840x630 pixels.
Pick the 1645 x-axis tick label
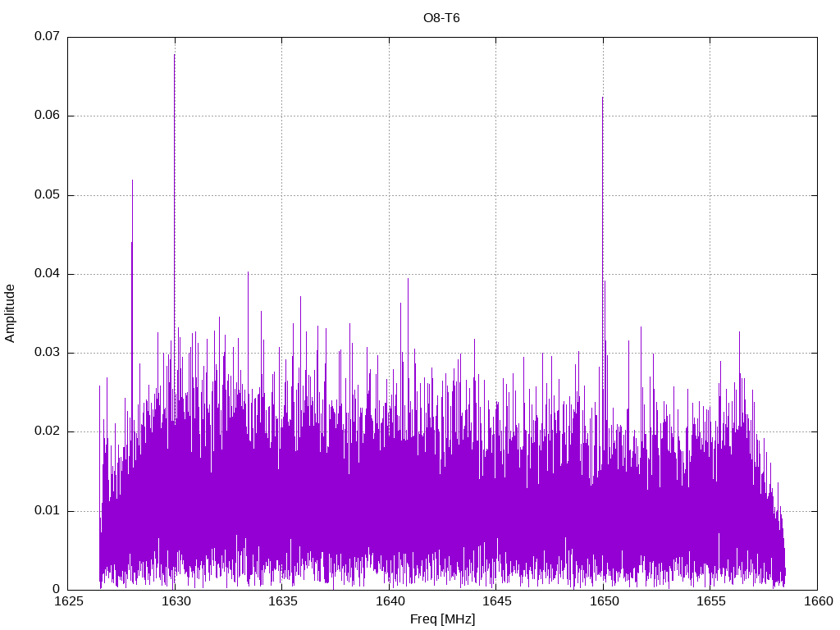coord(495,601)
